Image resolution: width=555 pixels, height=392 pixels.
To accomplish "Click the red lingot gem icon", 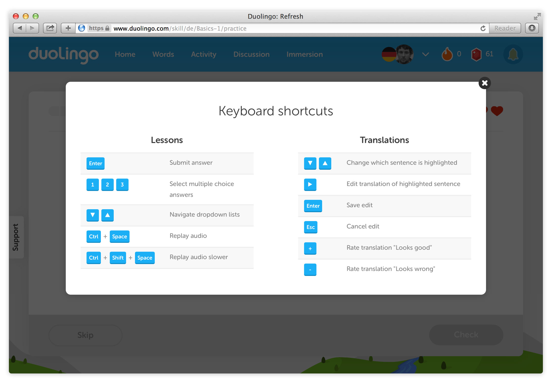I will (x=476, y=54).
